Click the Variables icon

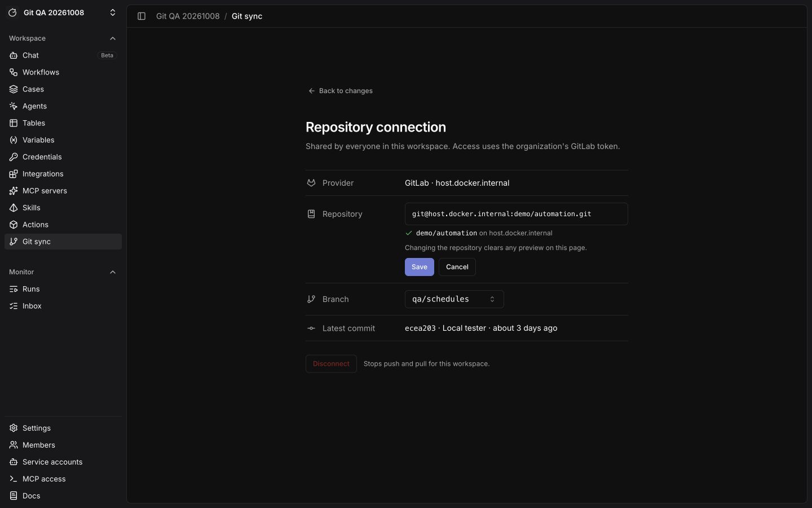pos(14,140)
